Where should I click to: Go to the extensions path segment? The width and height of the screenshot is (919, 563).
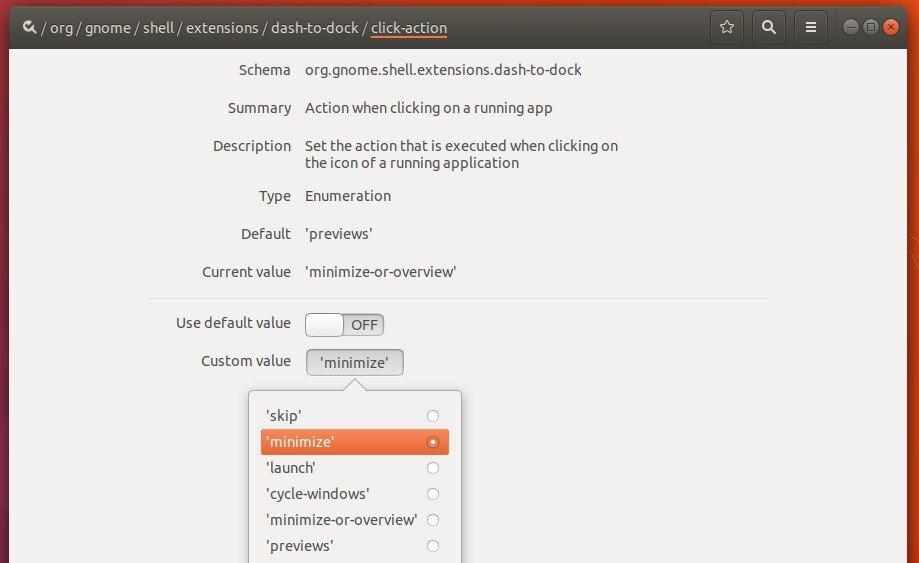pos(222,28)
